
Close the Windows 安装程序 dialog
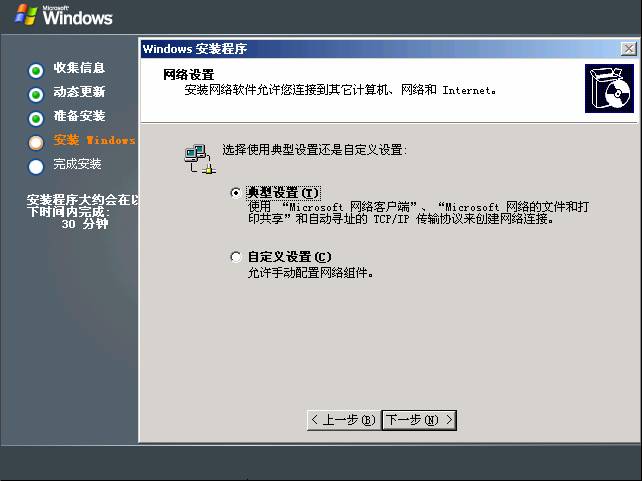(628, 49)
